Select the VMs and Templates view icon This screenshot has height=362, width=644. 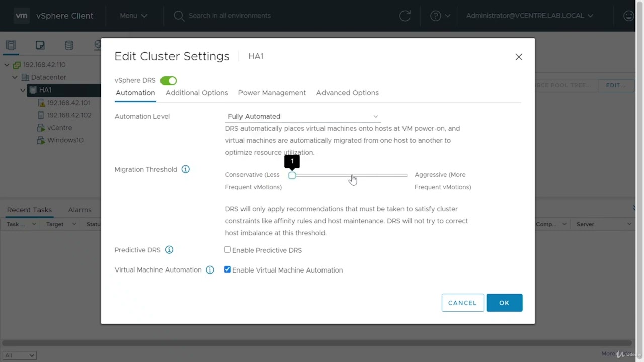[x=40, y=45]
